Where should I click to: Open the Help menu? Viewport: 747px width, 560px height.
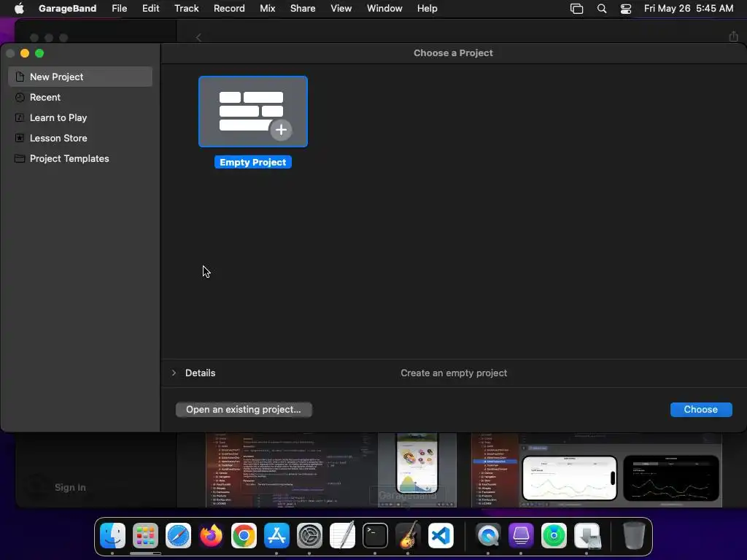(427, 9)
